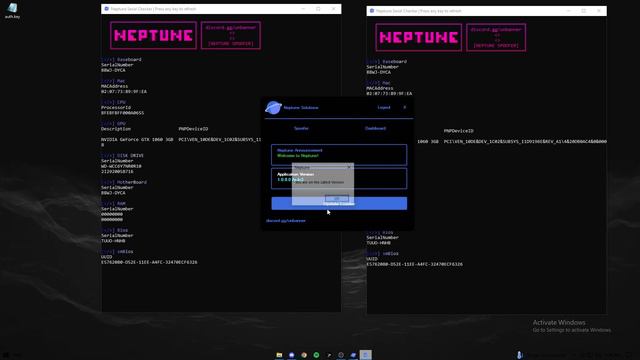Confirm the latest version message with OK
The height and width of the screenshot is (360, 640).
click(337, 198)
